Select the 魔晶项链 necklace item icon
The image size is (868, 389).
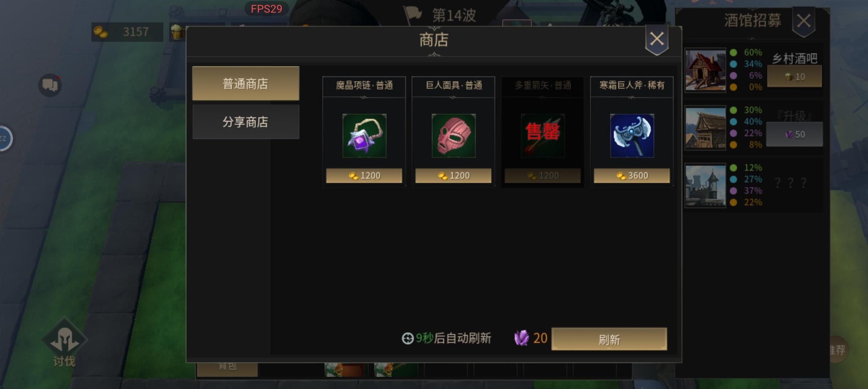(364, 136)
